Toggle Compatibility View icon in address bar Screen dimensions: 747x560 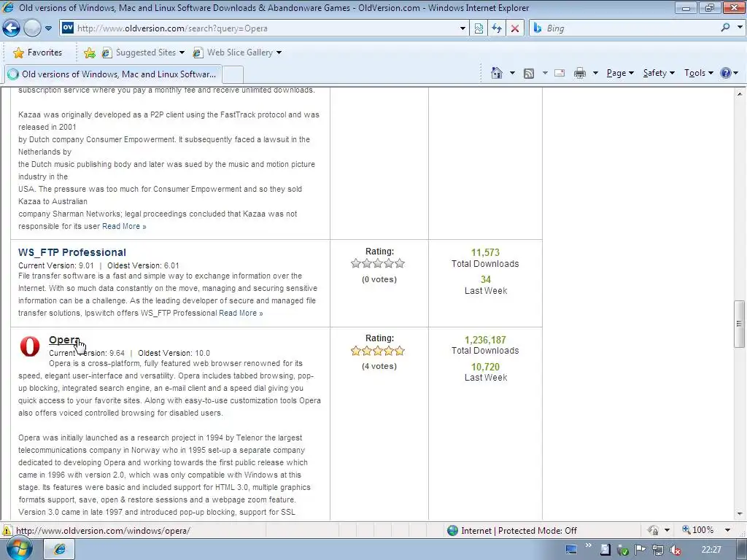479,28
